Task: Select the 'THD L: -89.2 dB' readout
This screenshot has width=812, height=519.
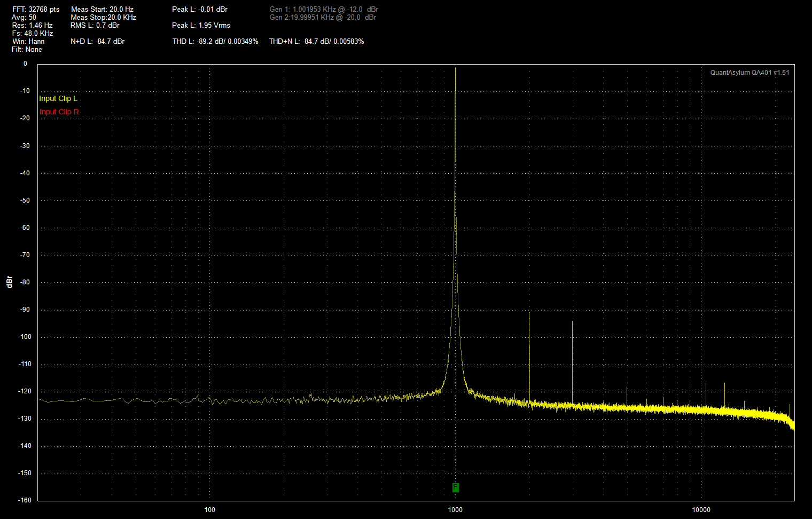Action: tap(215, 42)
